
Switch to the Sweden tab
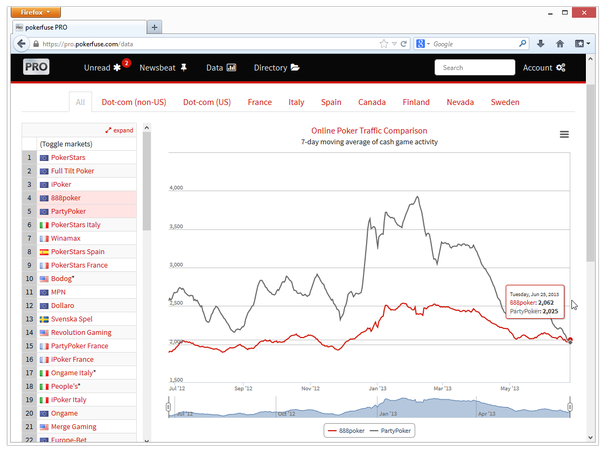pyautogui.click(x=505, y=102)
